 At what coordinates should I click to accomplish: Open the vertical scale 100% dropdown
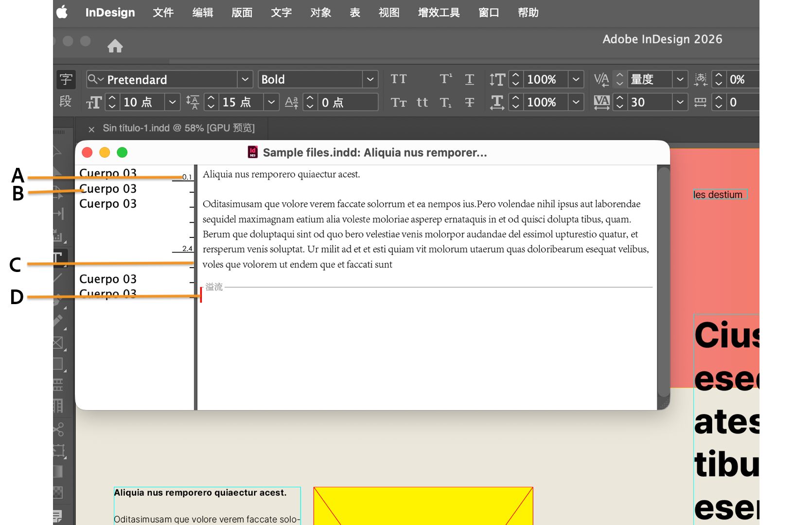pyautogui.click(x=576, y=79)
